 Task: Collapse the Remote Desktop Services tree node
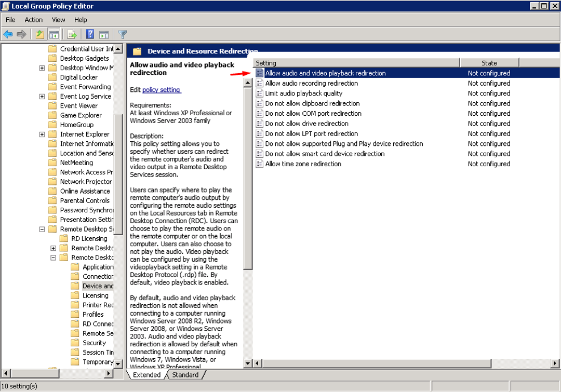coord(42,229)
